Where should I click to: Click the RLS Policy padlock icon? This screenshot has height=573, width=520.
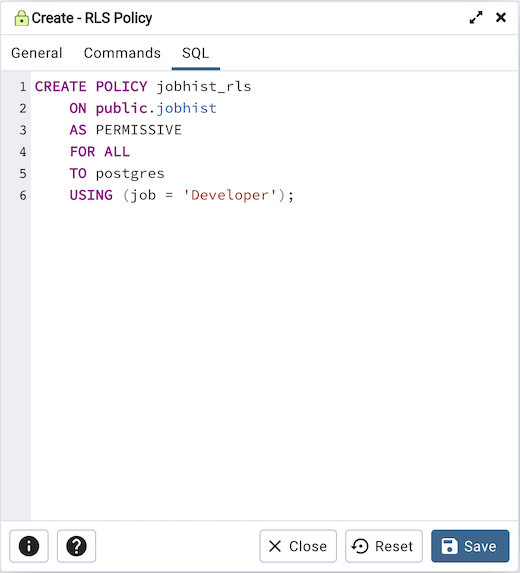click(21, 18)
